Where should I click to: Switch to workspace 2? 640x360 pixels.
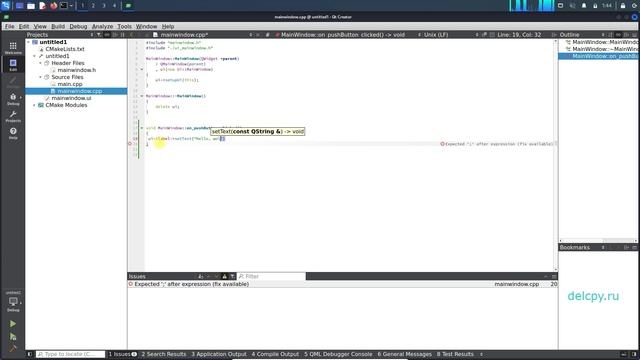(93, 6)
